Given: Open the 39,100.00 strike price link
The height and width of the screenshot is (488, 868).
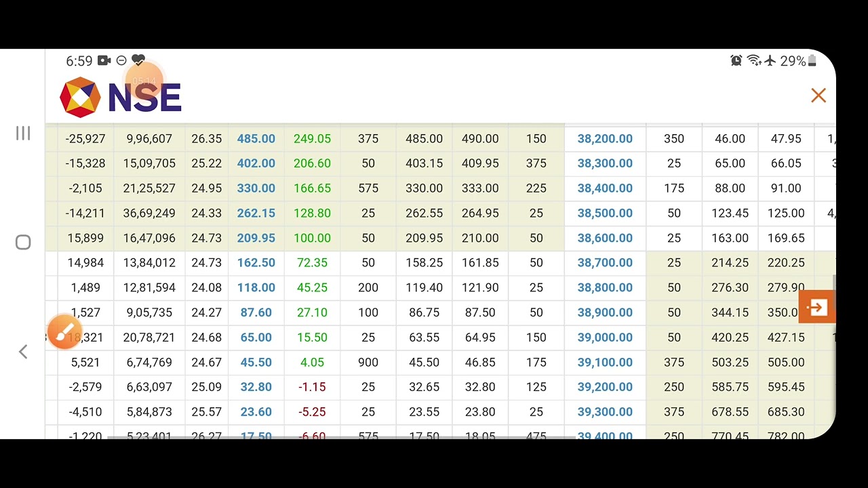Looking at the screenshot, I should (x=605, y=362).
